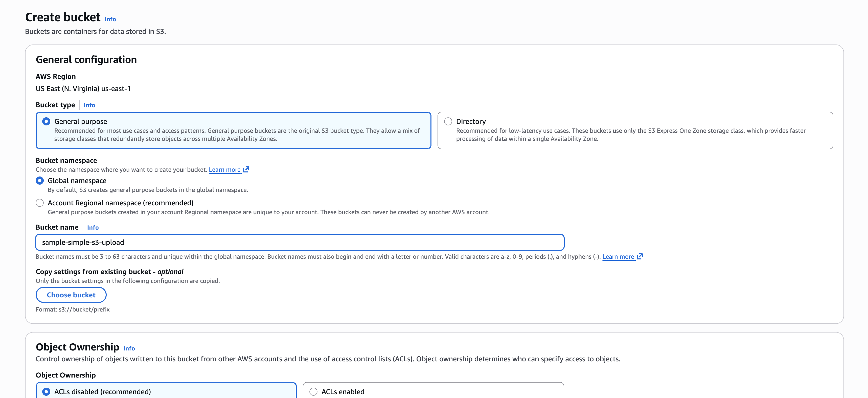The height and width of the screenshot is (398, 868).
Task: Click the external link icon after naming rules Learn more
Action: tap(640, 256)
